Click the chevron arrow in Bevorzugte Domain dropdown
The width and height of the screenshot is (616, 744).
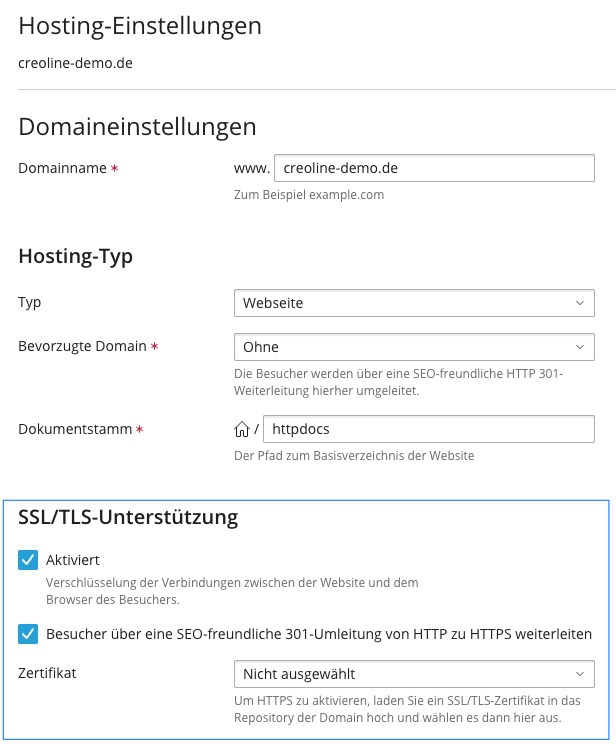(579, 347)
